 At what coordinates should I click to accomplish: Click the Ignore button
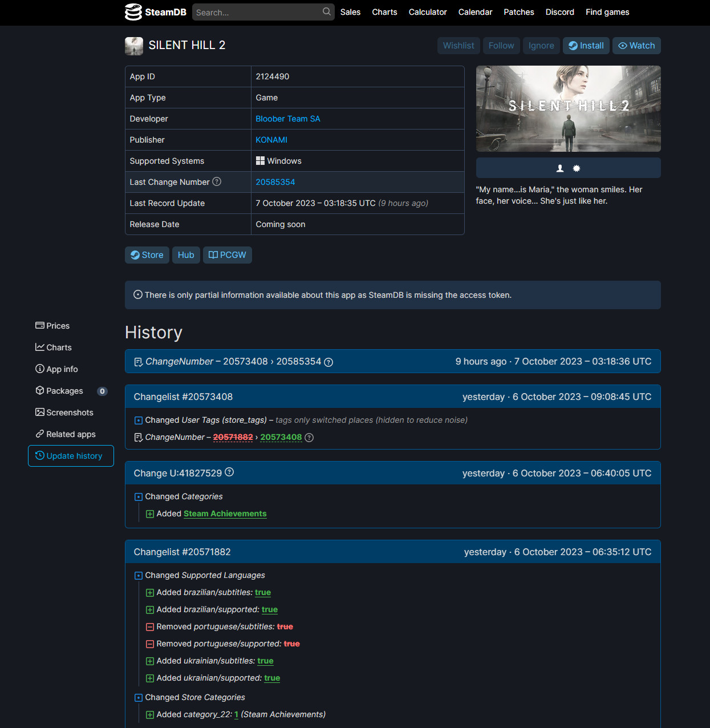[x=541, y=46]
